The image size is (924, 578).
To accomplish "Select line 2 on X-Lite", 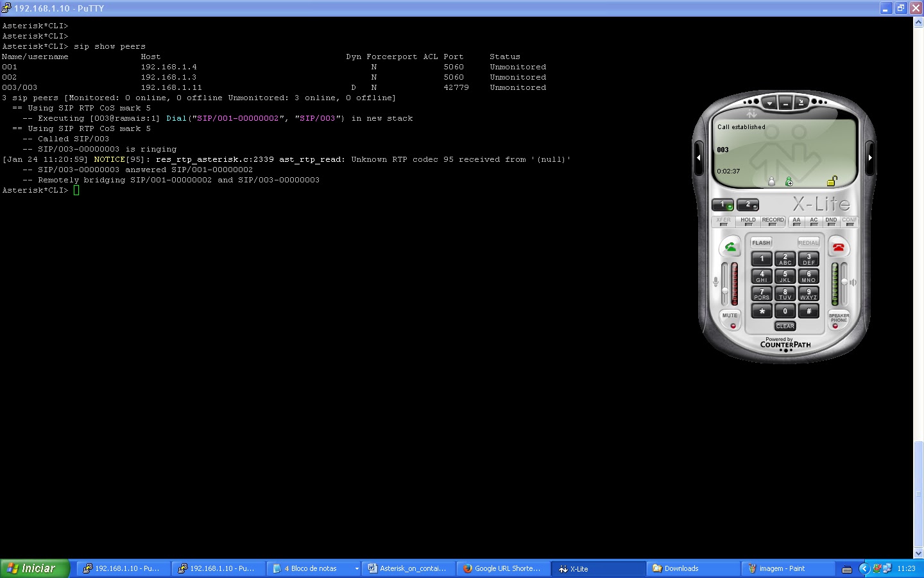I will point(748,205).
